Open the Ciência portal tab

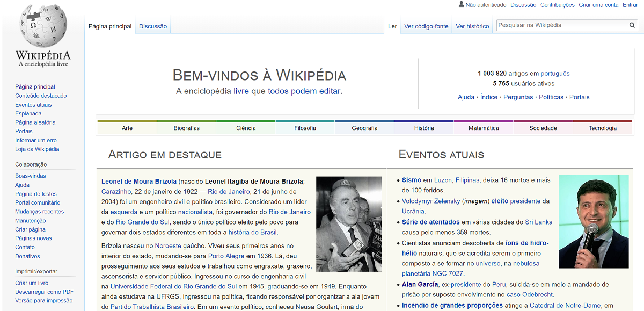pyautogui.click(x=246, y=128)
